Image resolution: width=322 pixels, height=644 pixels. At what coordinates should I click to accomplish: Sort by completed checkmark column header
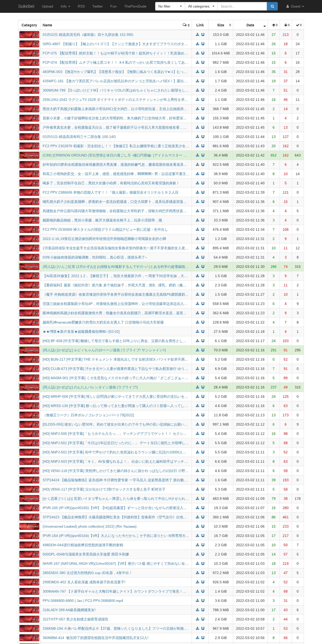click(x=298, y=25)
